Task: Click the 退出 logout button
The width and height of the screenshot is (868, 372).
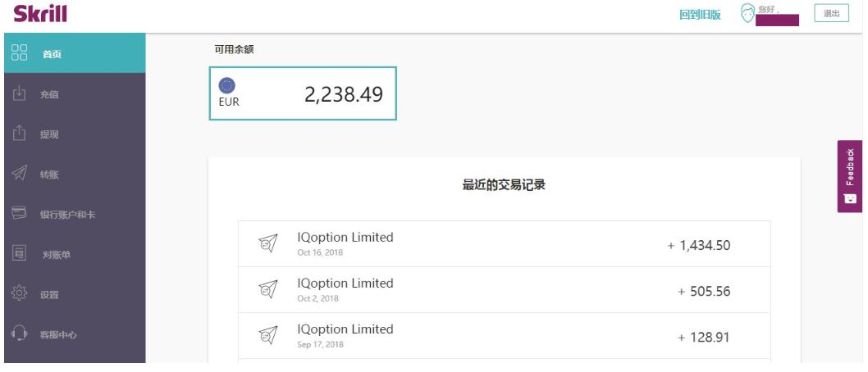Action: (831, 13)
